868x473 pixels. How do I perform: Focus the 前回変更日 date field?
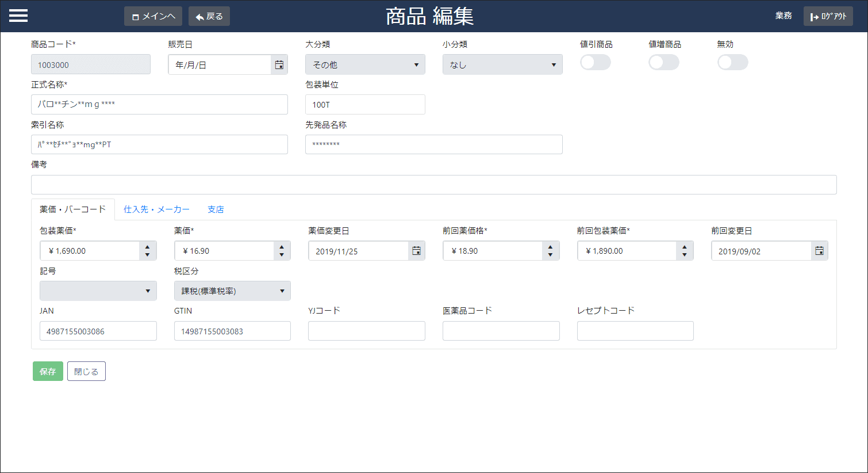point(762,251)
